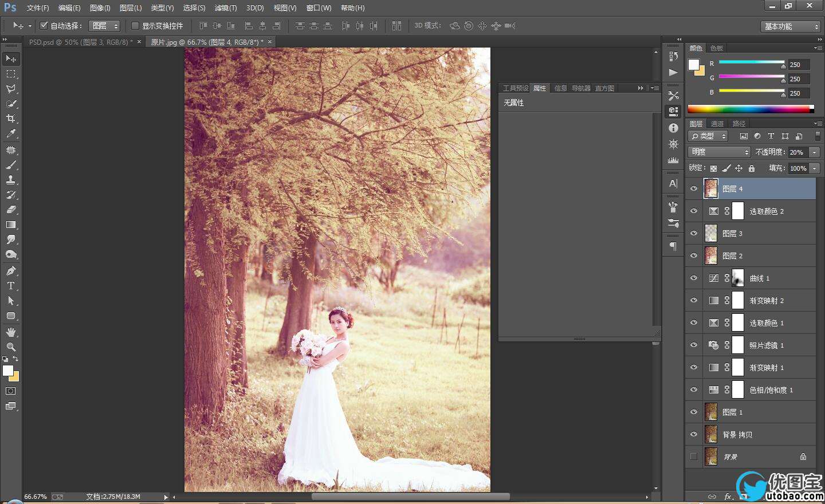Screen dimensions: 825x504
Task: Open the 文件(F) menu
Action: 38,8
